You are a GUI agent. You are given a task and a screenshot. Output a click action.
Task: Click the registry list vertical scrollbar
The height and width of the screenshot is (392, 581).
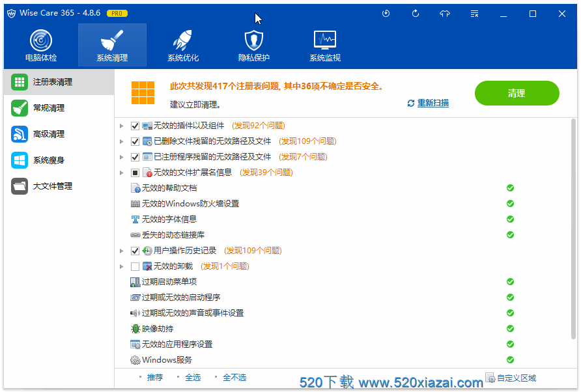[x=574, y=229]
